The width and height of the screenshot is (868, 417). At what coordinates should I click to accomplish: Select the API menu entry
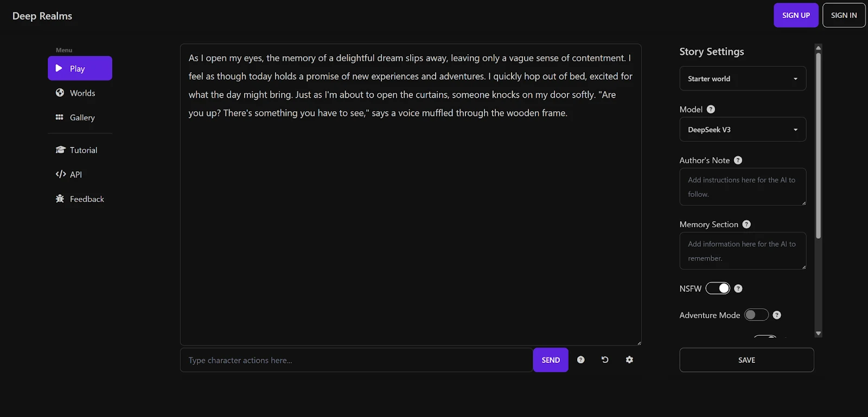click(x=75, y=175)
